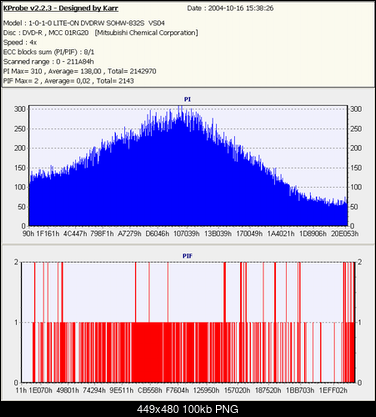This screenshot has height=417, width=376.
Task: Click the 'PIF Max= 2' statistics line
Action: (x=69, y=81)
